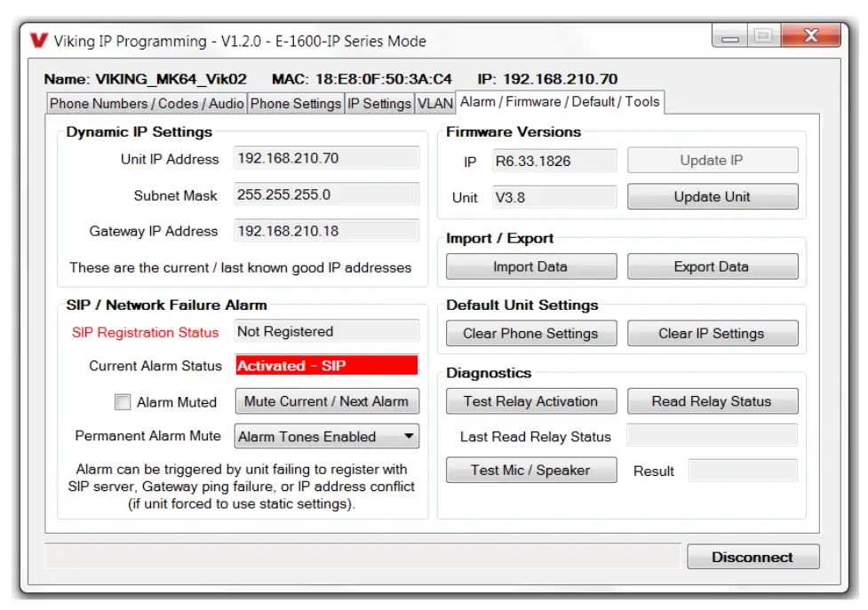Open Phone Numbers / Codes / Audio tab
Viewport: 868px width, 610px height.
point(147,103)
